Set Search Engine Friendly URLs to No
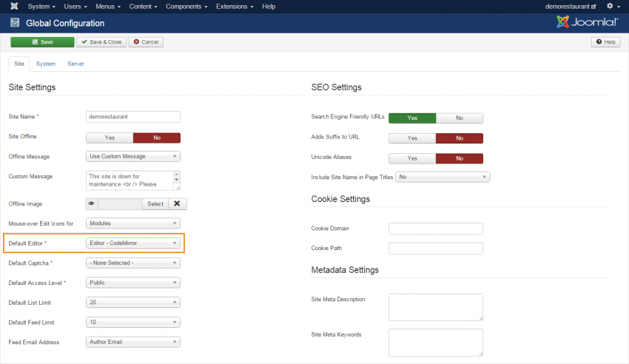 coord(460,118)
